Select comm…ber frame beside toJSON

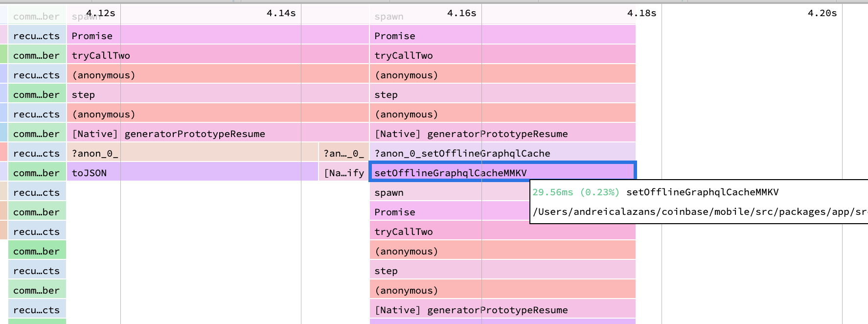click(37, 172)
